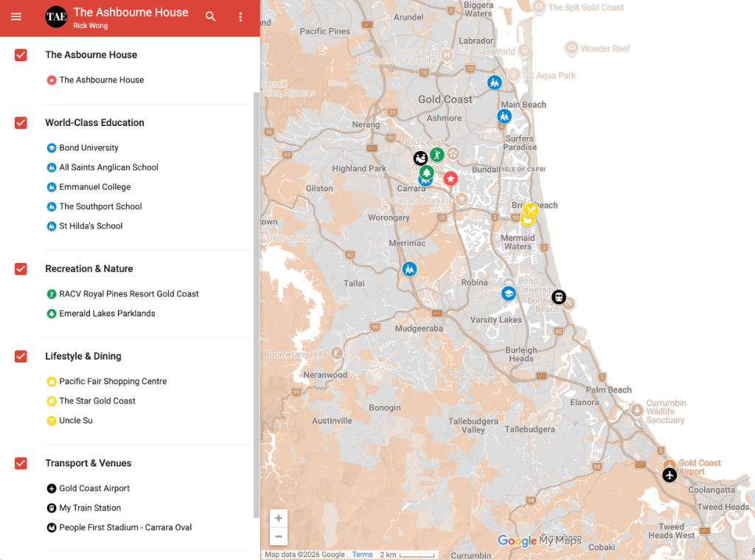Select All Saints Anglican School in the list

109,167
